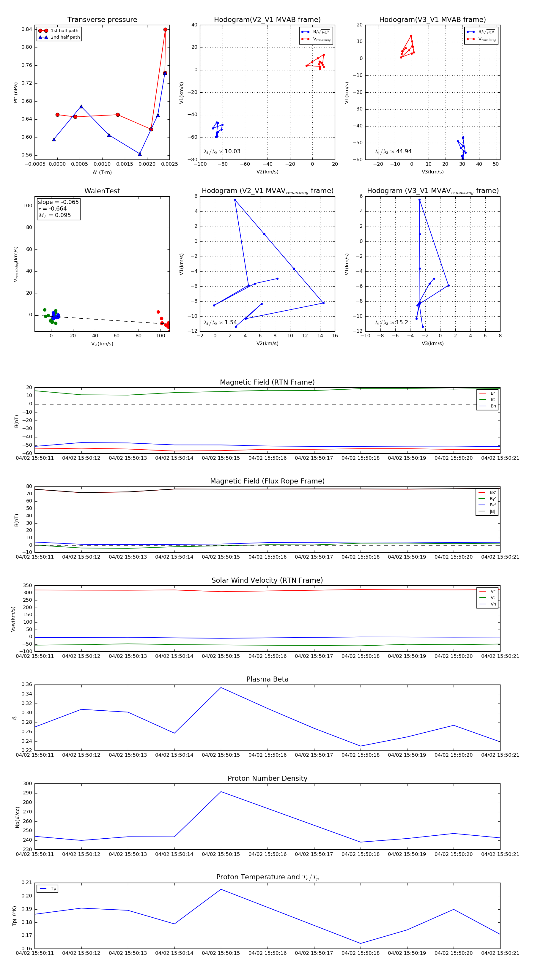Click the 'Vsw(km/s)' y-axis label

click(13, 619)
